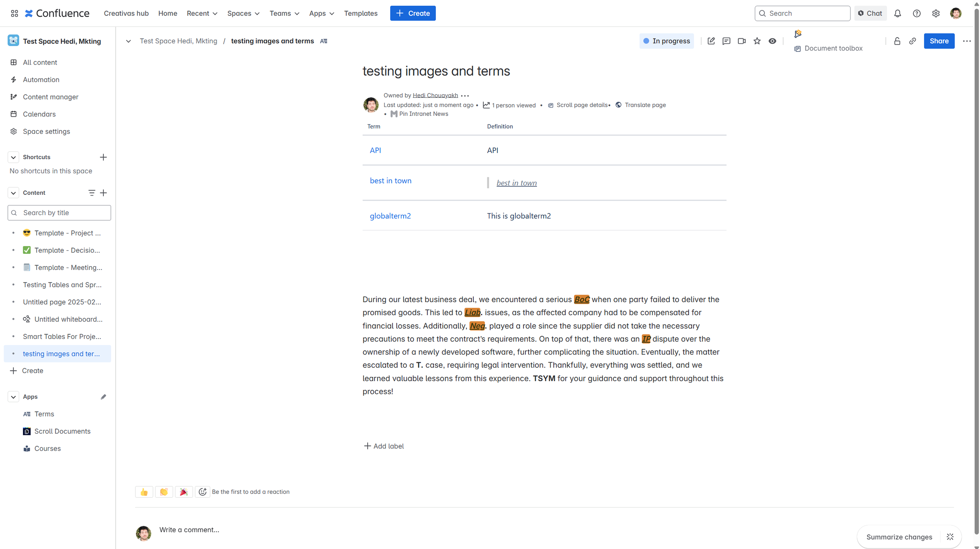Collapse the Shortcuts section
The width and height of the screenshot is (980, 549).
(x=13, y=157)
